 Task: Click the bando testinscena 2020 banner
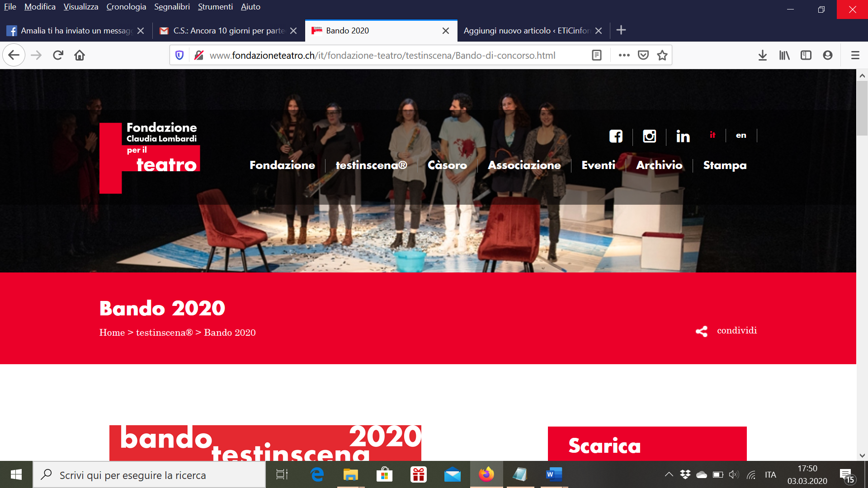[x=265, y=443]
